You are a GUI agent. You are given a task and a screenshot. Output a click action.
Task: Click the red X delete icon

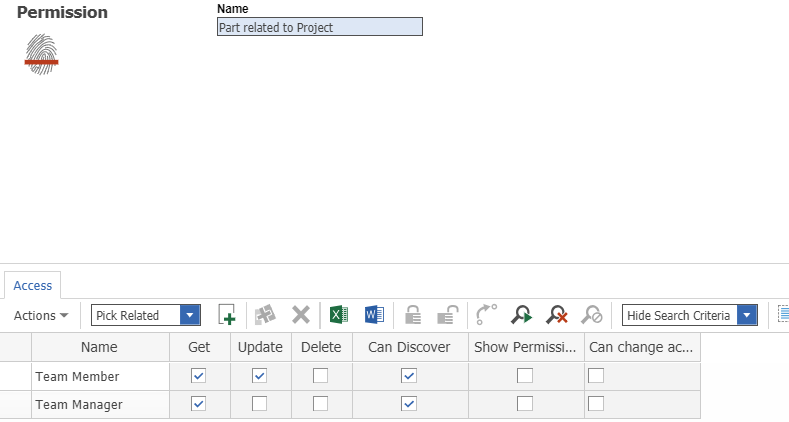point(300,315)
